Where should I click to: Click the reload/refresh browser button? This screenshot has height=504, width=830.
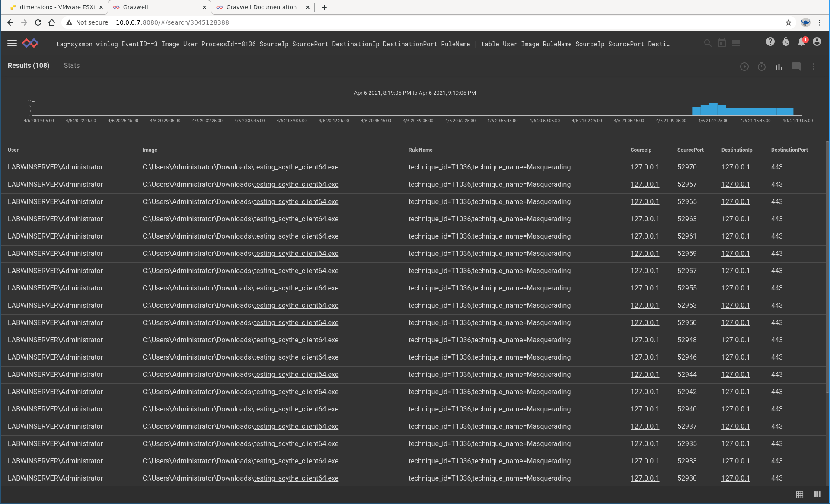[37, 22]
